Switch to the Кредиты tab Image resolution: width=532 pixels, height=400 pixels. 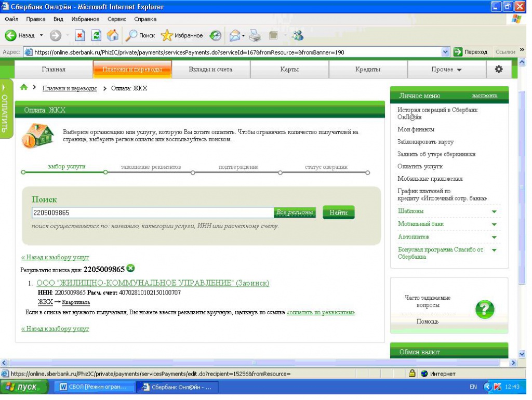coord(368,69)
